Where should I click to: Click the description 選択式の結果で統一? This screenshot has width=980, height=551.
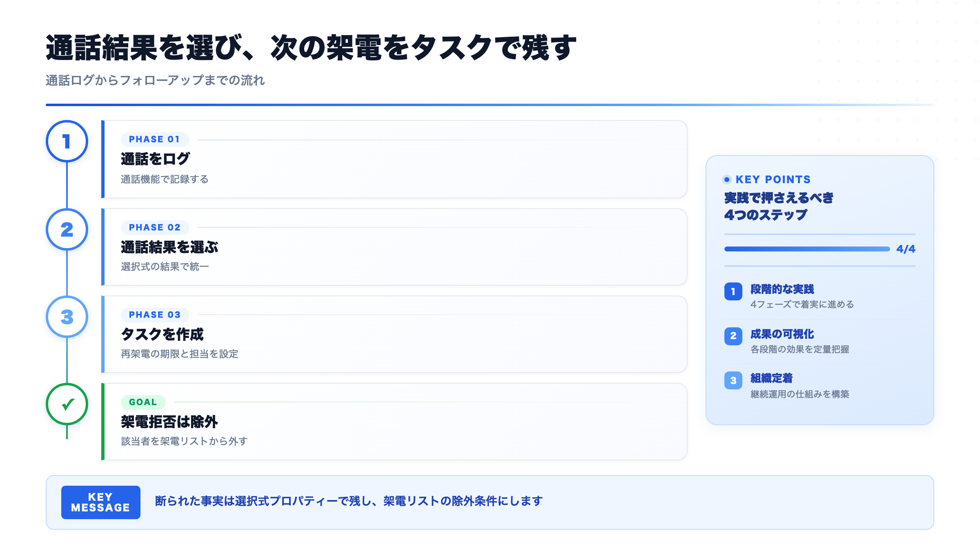(165, 267)
